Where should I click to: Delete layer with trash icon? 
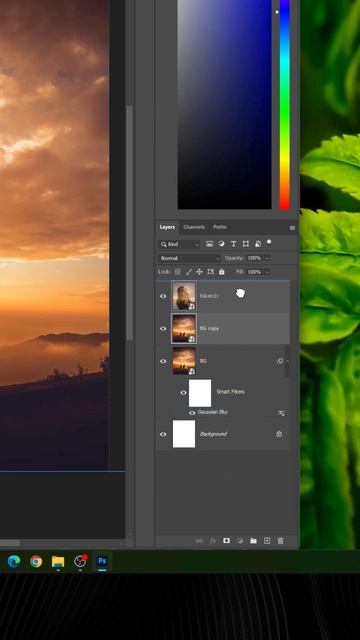coord(280,541)
